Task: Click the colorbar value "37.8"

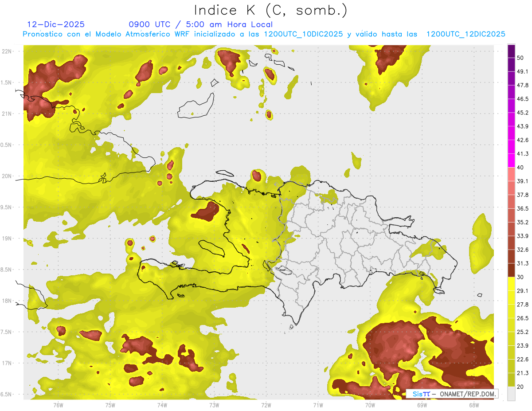Action: pyautogui.click(x=523, y=195)
